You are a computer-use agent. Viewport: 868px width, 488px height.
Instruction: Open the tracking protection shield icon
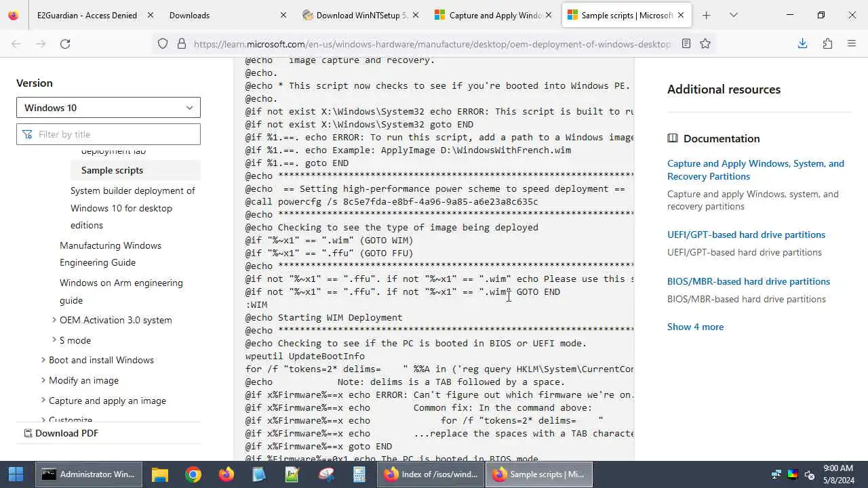pyautogui.click(x=163, y=43)
